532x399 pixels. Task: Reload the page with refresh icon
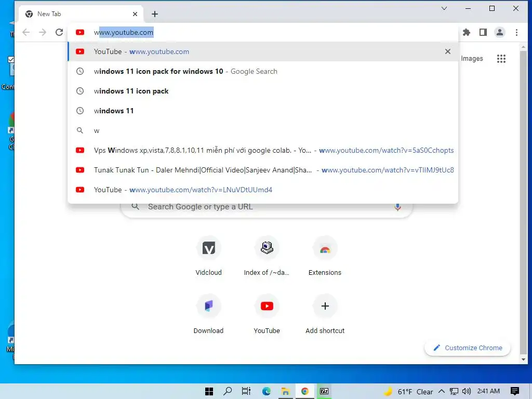point(59,32)
